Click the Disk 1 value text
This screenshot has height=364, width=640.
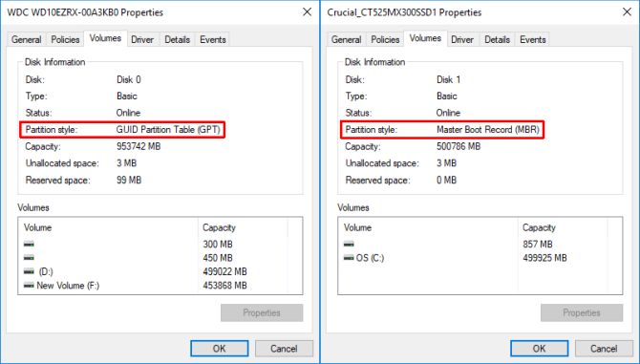pyautogui.click(x=448, y=79)
